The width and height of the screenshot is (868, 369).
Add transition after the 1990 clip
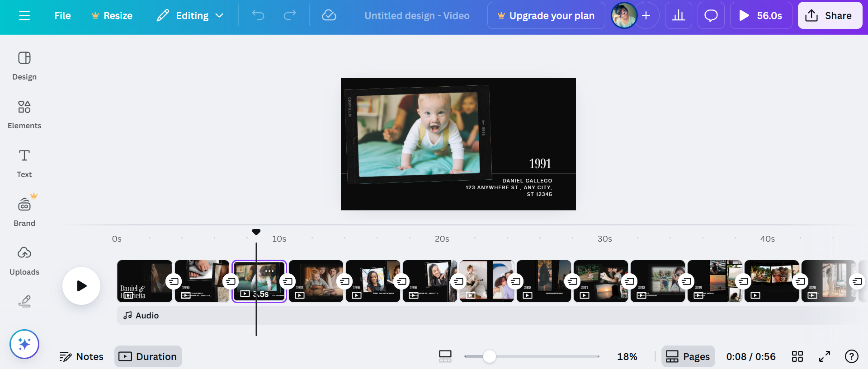[x=231, y=281]
